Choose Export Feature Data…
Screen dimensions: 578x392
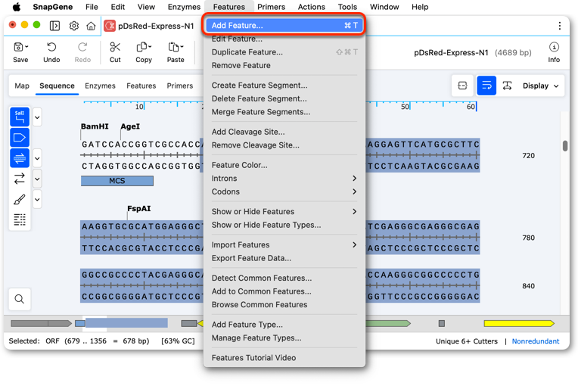pyautogui.click(x=284, y=258)
